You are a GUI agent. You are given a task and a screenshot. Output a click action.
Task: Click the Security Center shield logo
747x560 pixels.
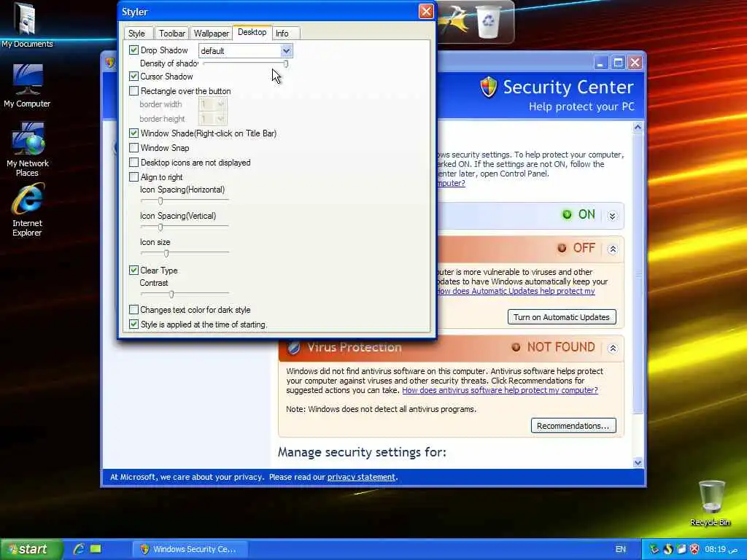(488, 87)
